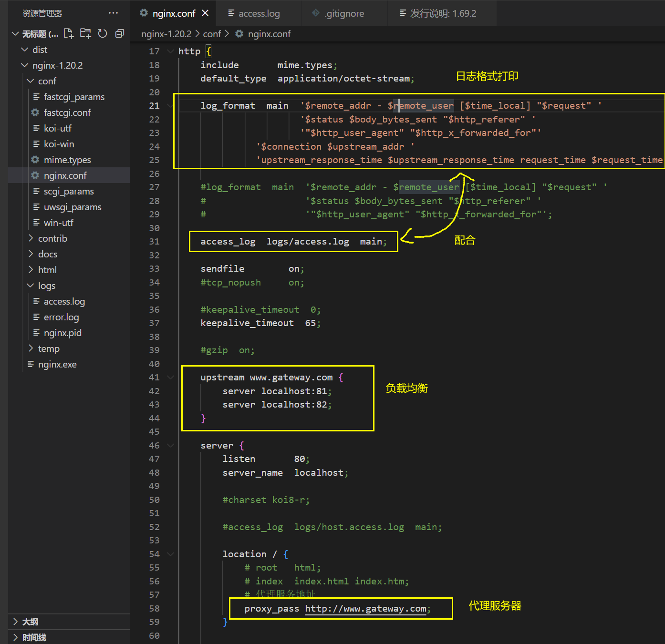Click nginx.conf in the breadcrumb path
The image size is (665, 644).
269,34
